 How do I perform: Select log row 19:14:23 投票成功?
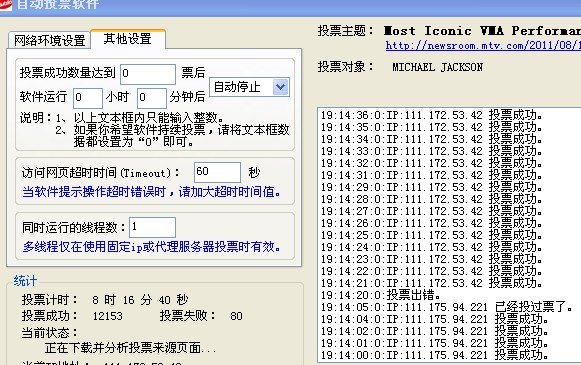[432, 259]
